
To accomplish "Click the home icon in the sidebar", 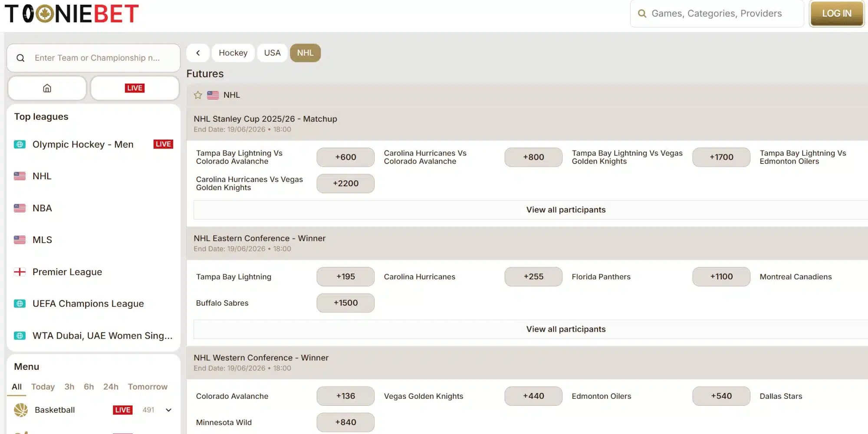I will 46,88.
